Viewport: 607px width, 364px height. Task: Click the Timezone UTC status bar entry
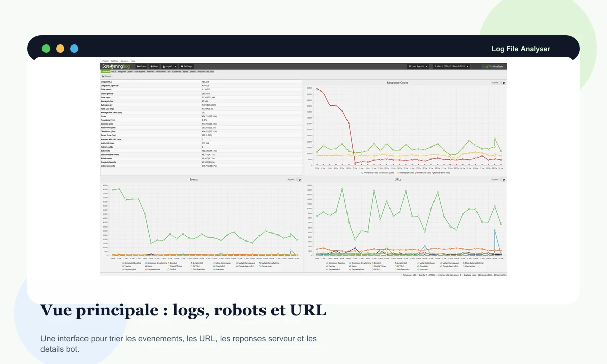coord(410,275)
